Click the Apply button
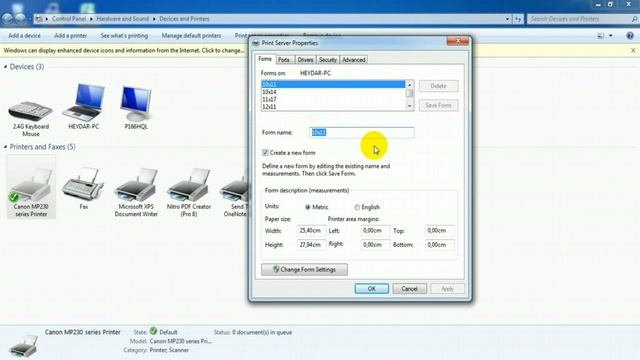Viewport: 640px width, 360px height. (x=447, y=289)
